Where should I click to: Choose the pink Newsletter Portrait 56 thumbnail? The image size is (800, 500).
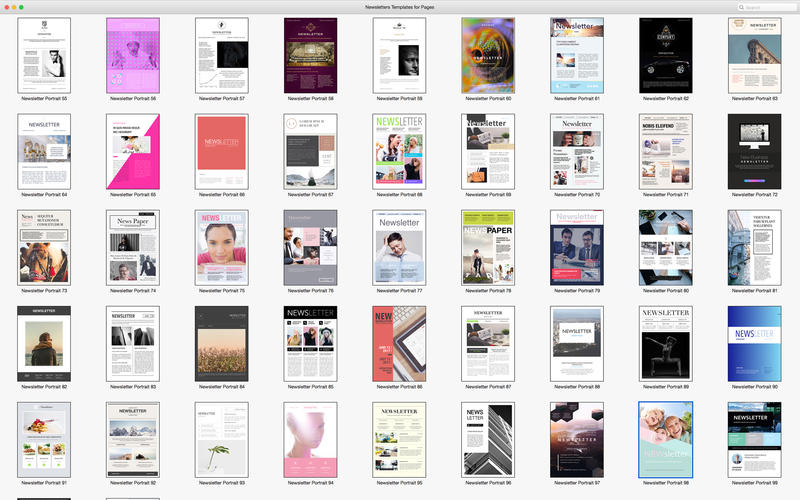point(133,56)
